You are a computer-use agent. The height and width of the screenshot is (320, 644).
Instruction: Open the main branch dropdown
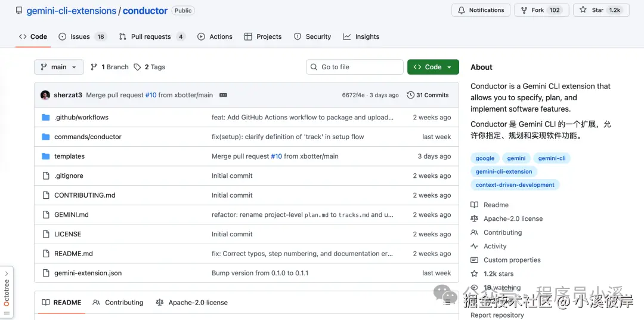coord(58,67)
